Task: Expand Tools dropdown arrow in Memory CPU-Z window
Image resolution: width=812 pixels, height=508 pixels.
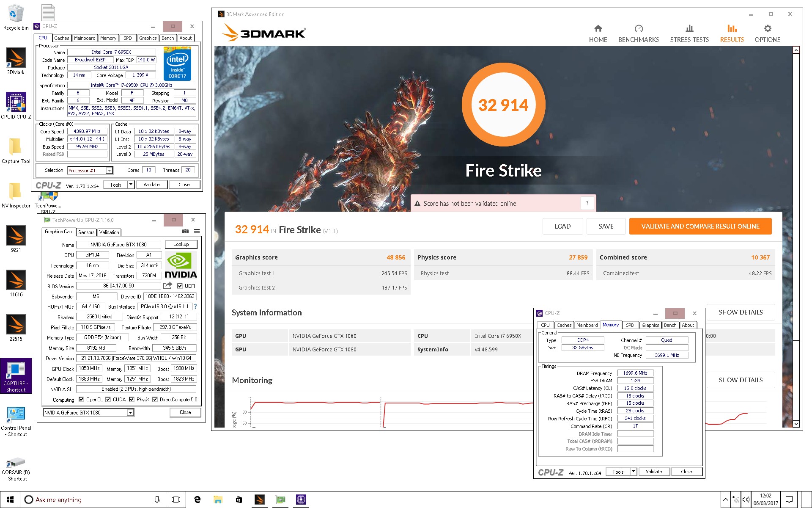Action: (633, 472)
